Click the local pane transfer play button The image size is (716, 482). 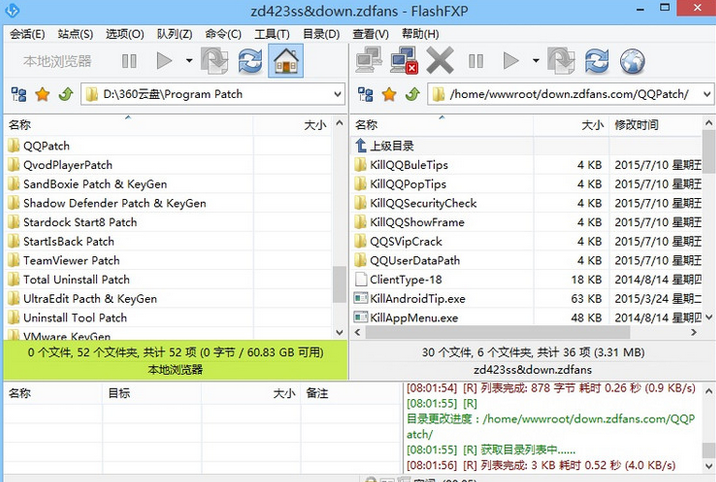click(x=164, y=61)
